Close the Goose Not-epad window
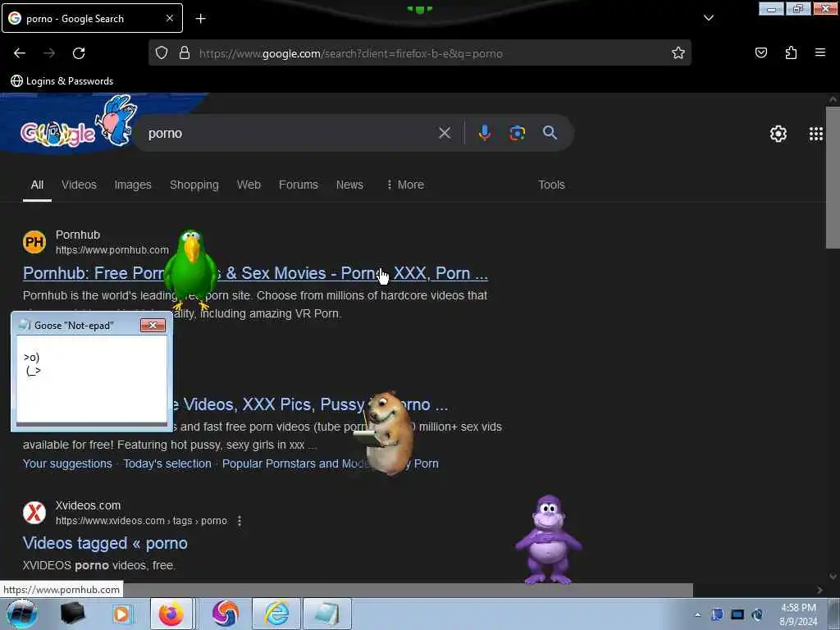Screen dimensions: 840x630 pyautogui.click(x=153, y=325)
